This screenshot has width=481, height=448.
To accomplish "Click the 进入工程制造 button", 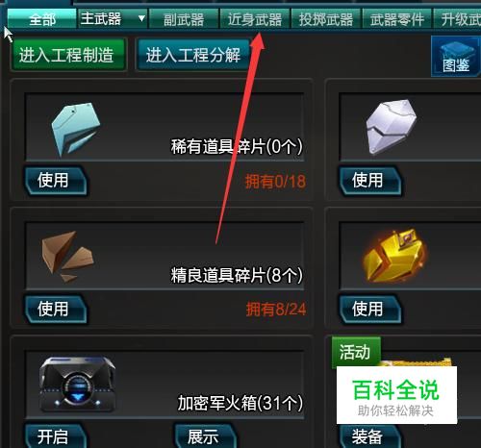I will (69, 55).
